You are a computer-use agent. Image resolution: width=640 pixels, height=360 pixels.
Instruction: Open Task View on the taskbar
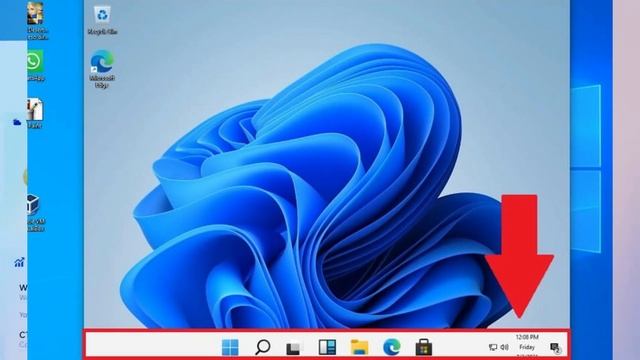coord(294,348)
